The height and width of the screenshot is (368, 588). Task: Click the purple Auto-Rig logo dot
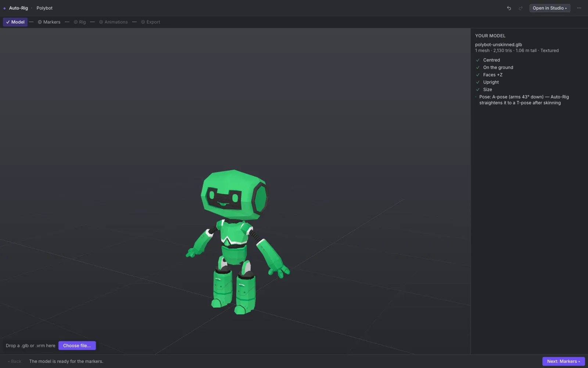pyautogui.click(x=4, y=8)
